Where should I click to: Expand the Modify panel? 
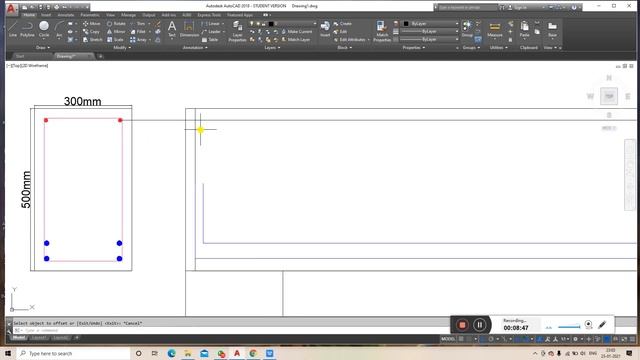pyautogui.click(x=122, y=47)
